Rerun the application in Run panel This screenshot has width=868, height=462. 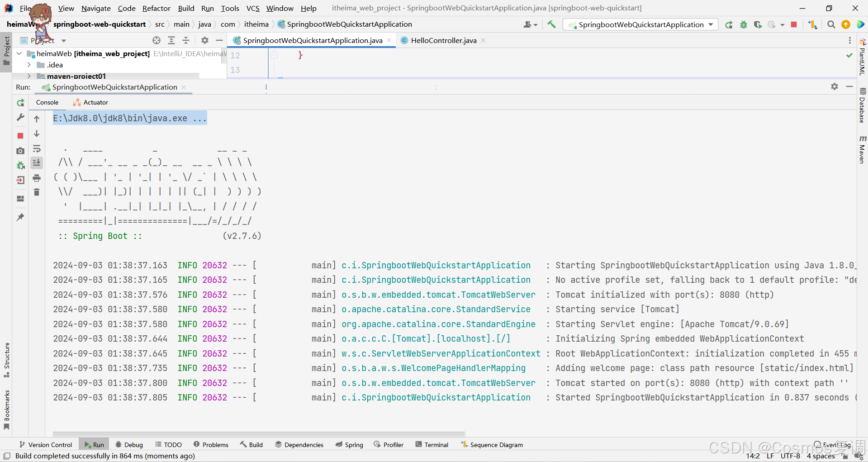pyautogui.click(x=20, y=103)
